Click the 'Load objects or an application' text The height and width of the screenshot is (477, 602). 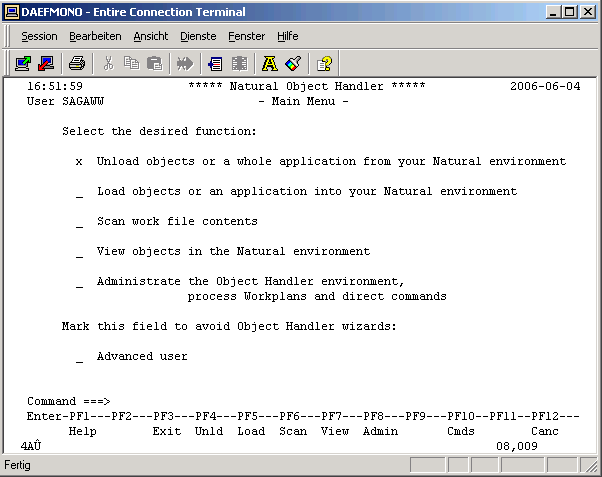click(202, 191)
